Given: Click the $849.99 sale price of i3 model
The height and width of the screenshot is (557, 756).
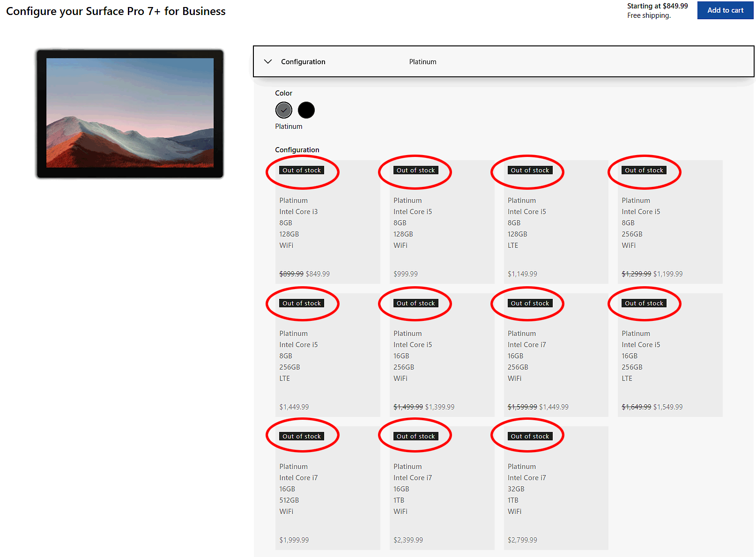Looking at the screenshot, I should click(x=318, y=274).
